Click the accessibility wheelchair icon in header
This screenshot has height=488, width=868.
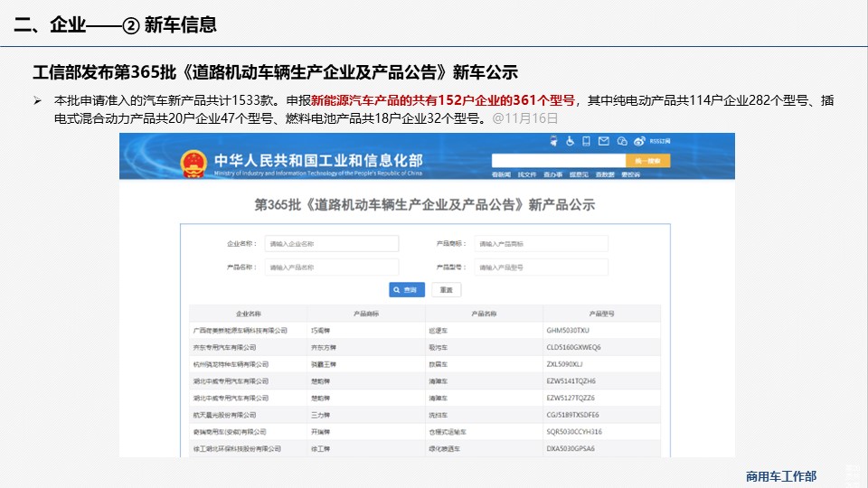[570, 141]
